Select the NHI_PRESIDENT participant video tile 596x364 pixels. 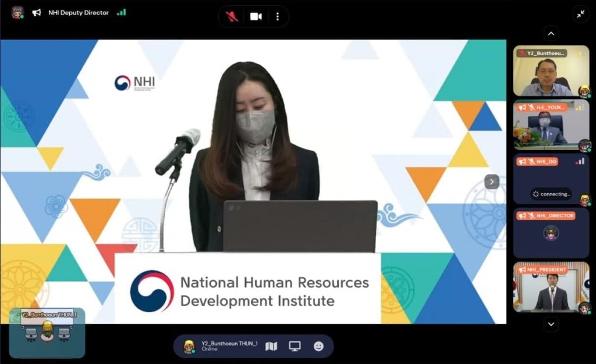[x=551, y=287]
